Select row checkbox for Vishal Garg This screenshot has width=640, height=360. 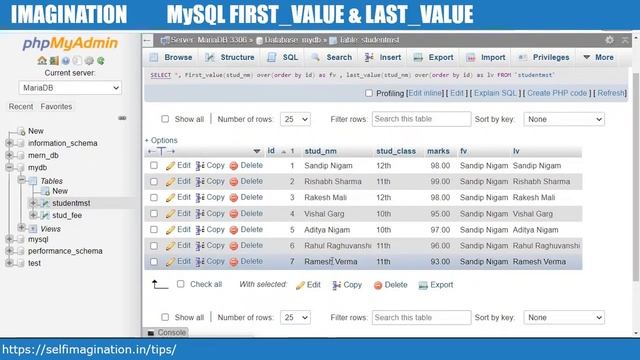coord(153,213)
